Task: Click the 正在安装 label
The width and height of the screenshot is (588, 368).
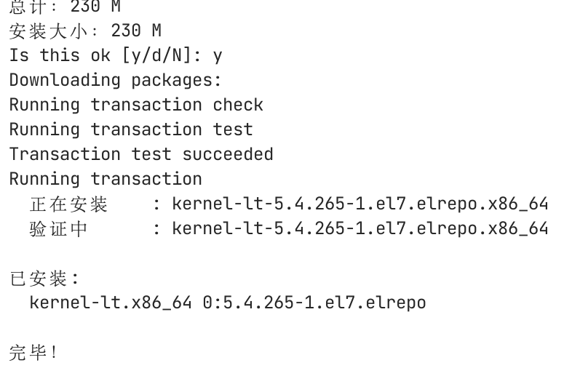Action: tap(68, 204)
